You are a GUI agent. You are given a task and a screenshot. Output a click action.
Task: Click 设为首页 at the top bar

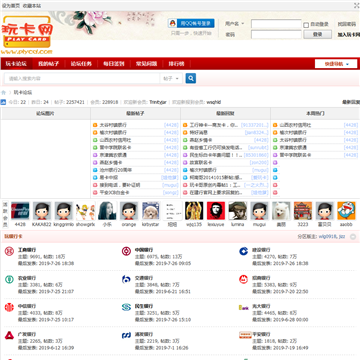pyautogui.click(x=11, y=6)
